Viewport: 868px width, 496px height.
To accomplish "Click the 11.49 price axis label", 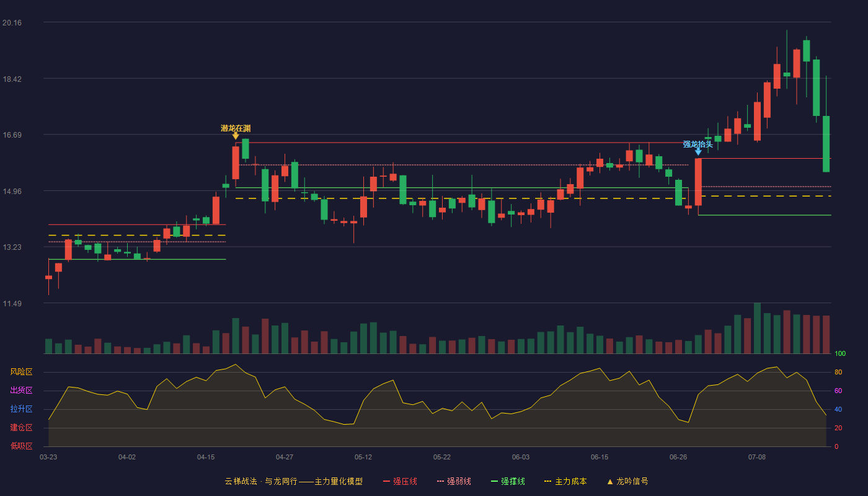I will (x=12, y=304).
